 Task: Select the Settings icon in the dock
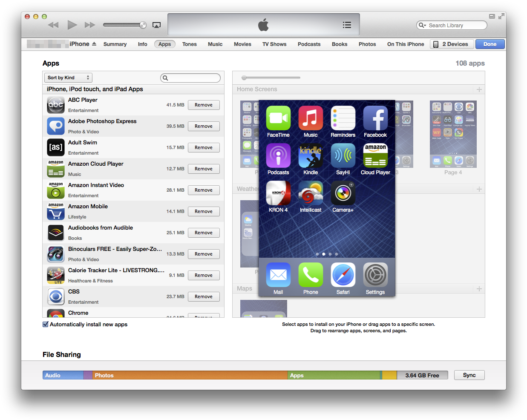[375, 275]
